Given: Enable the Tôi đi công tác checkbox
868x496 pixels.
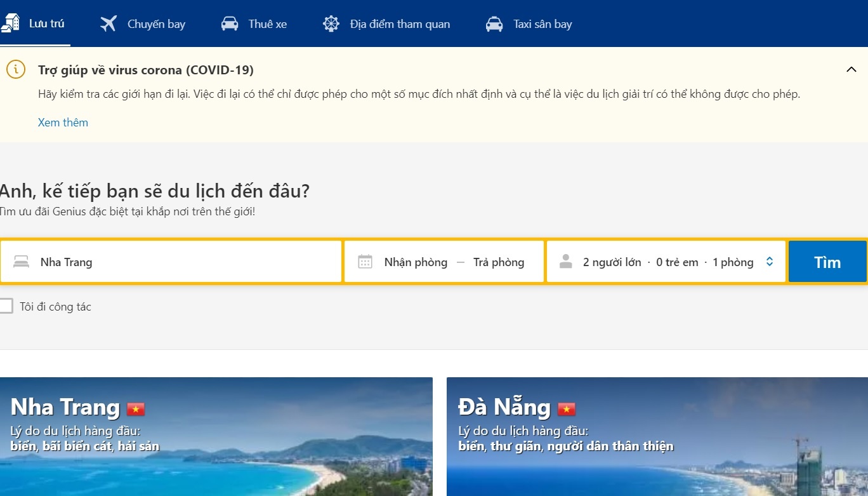Looking at the screenshot, I should click(x=8, y=306).
